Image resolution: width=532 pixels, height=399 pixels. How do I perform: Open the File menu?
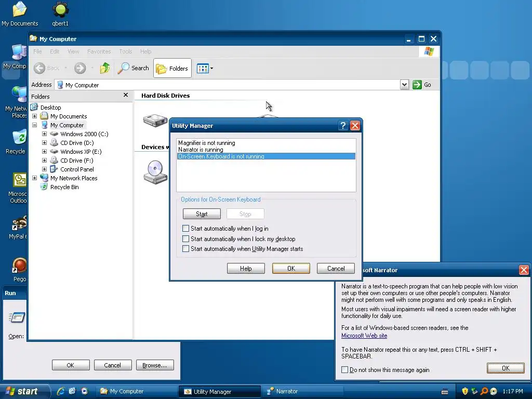(37, 51)
